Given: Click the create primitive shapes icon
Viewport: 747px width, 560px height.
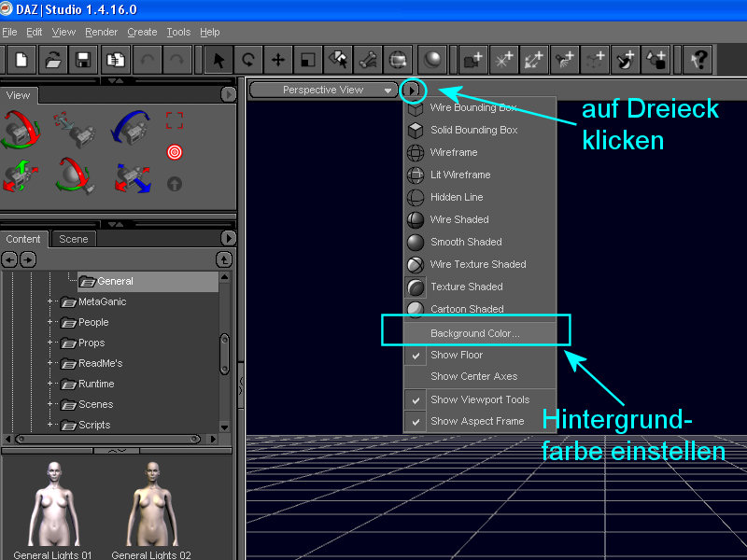Looking at the screenshot, I should [x=655, y=60].
